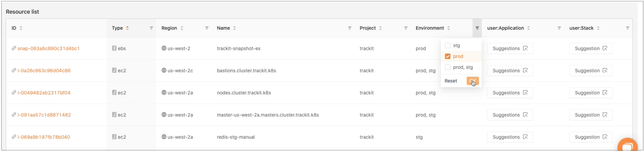Open the Environment column filter icon
The width and height of the screenshot is (644, 151).
[x=477, y=28]
